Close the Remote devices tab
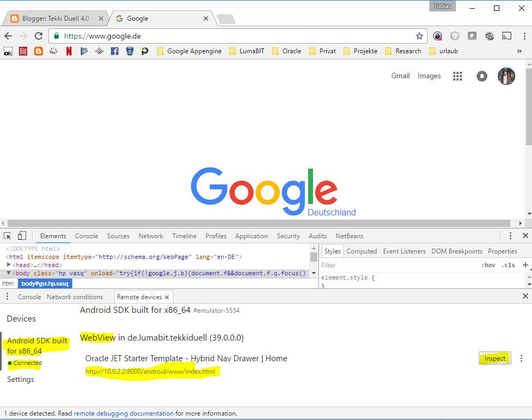532x420 pixels. (167, 298)
